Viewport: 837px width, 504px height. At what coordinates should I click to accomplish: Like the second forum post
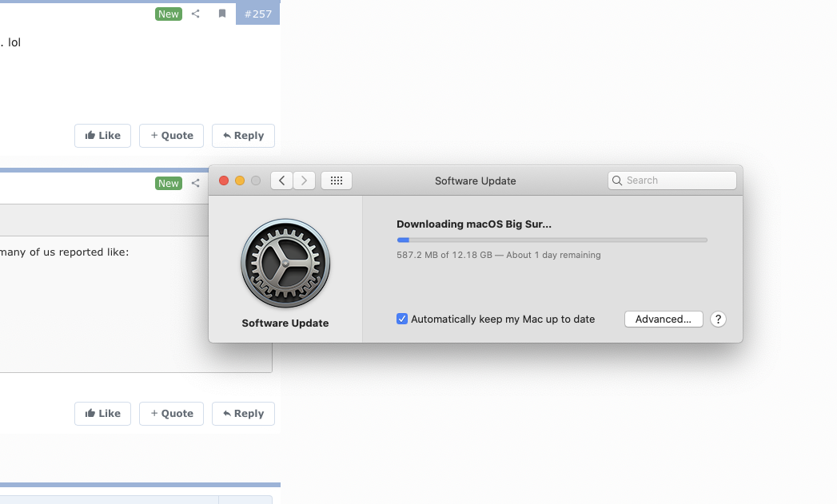click(x=102, y=413)
